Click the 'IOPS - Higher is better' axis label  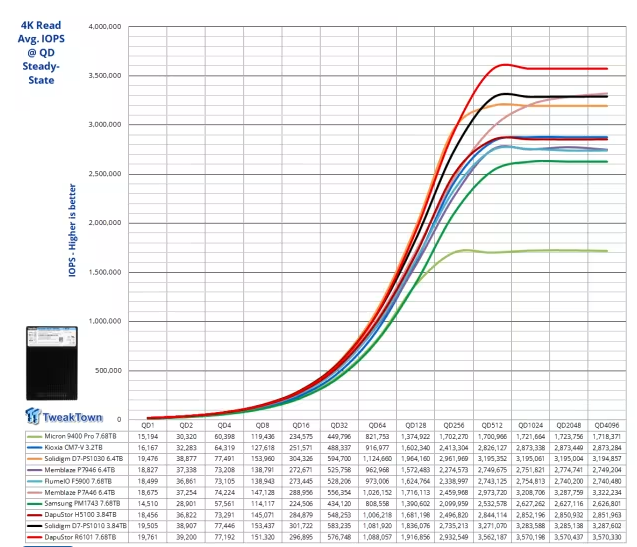(72, 230)
